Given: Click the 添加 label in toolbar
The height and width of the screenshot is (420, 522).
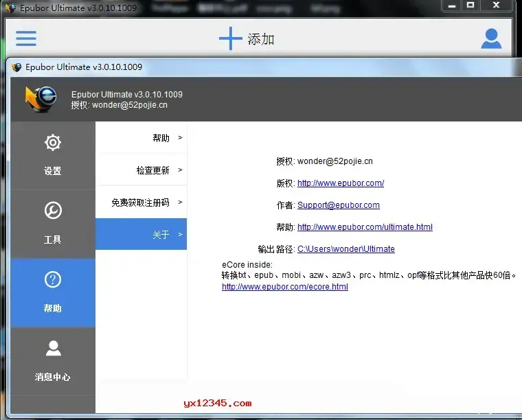Looking at the screenshot, I should click(261, 39).
